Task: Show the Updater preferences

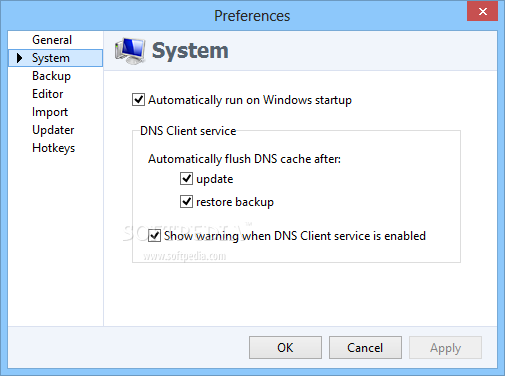Action: pos(53,130)
